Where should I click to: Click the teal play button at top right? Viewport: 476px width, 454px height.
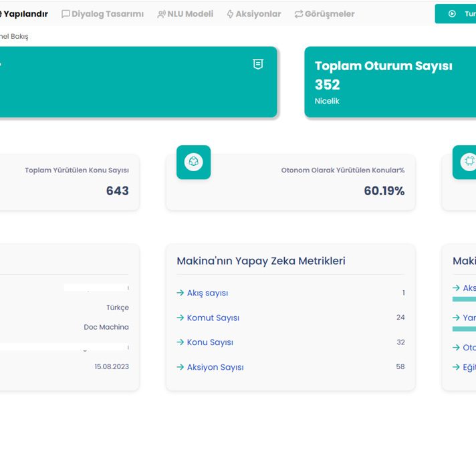pyautogui.click(x=455, y=14)
